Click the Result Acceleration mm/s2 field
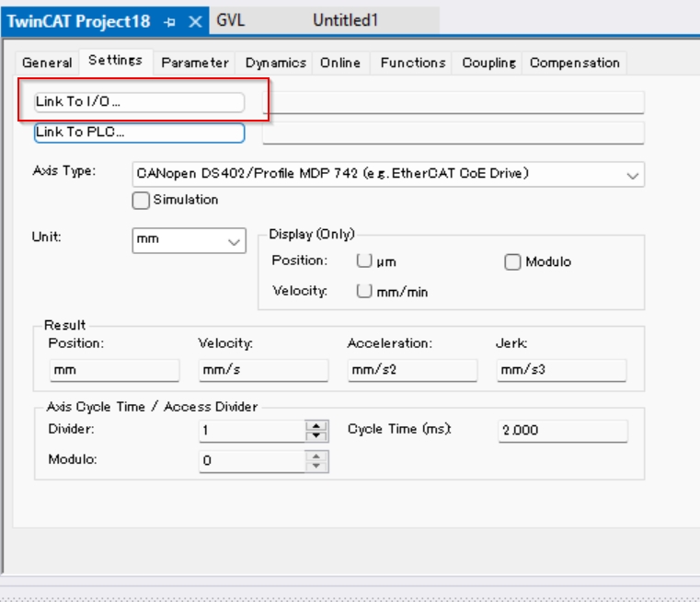Viewport: 700px width, 602px height. [412, 370]
